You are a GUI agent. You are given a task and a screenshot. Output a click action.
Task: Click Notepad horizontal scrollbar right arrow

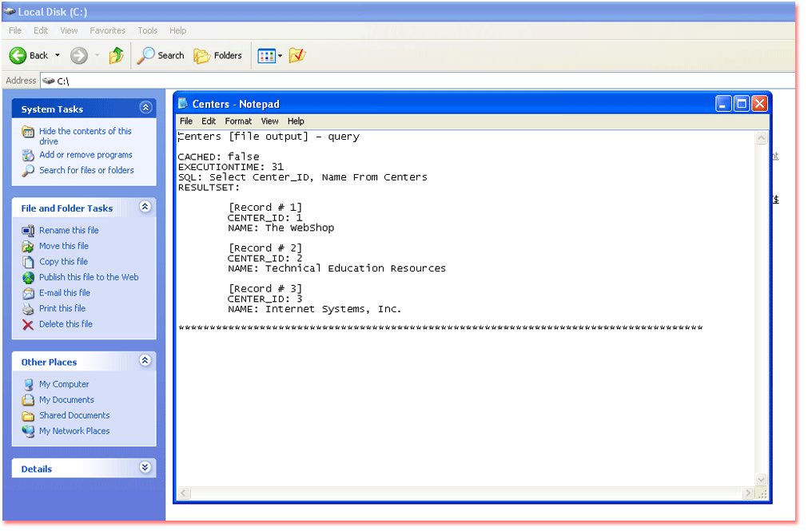pyautogui.click(x=747, y=493)
